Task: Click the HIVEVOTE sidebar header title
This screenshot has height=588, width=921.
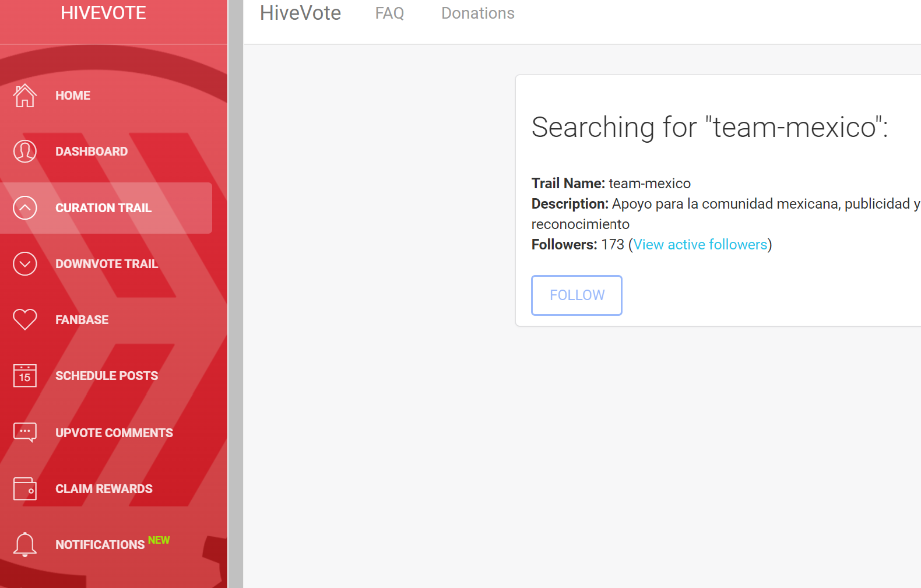Action: pos(103,13)
